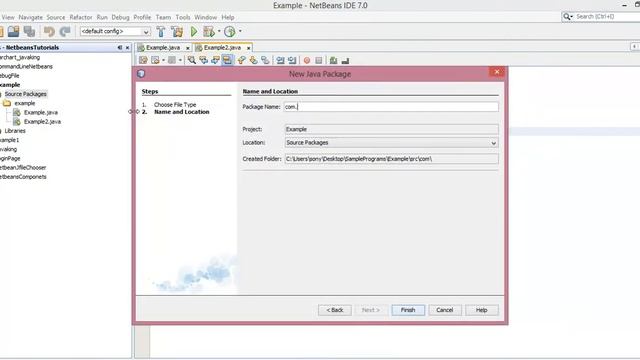
Task: Open the Profile Project dropdown arrow
Action: [240, 31]
